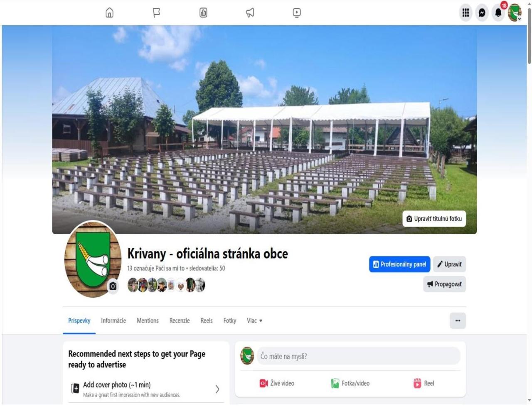Open the apps grid menu icon
The height and width of the screenshot is (406, 532).
click(465, 13)
